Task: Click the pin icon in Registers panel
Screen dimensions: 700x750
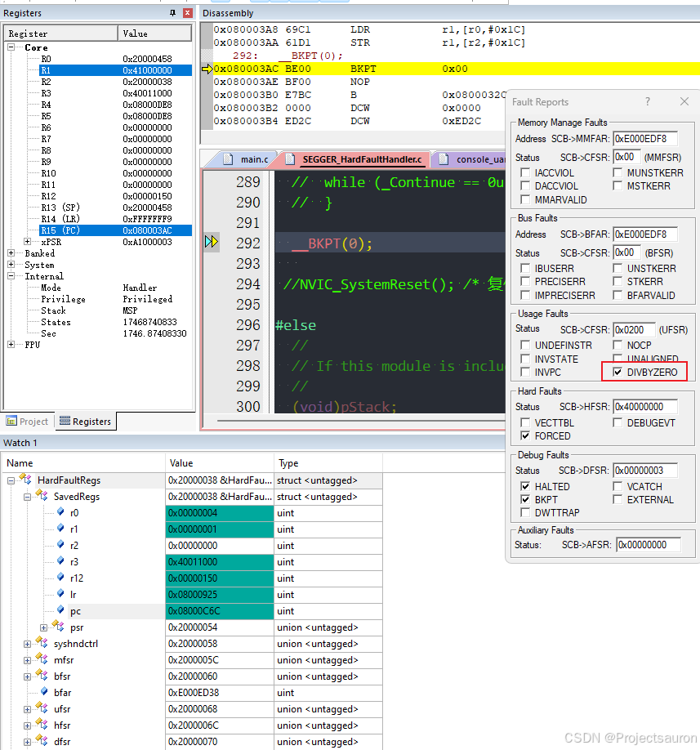Action: pyautogui.click(x=172, y=13)
